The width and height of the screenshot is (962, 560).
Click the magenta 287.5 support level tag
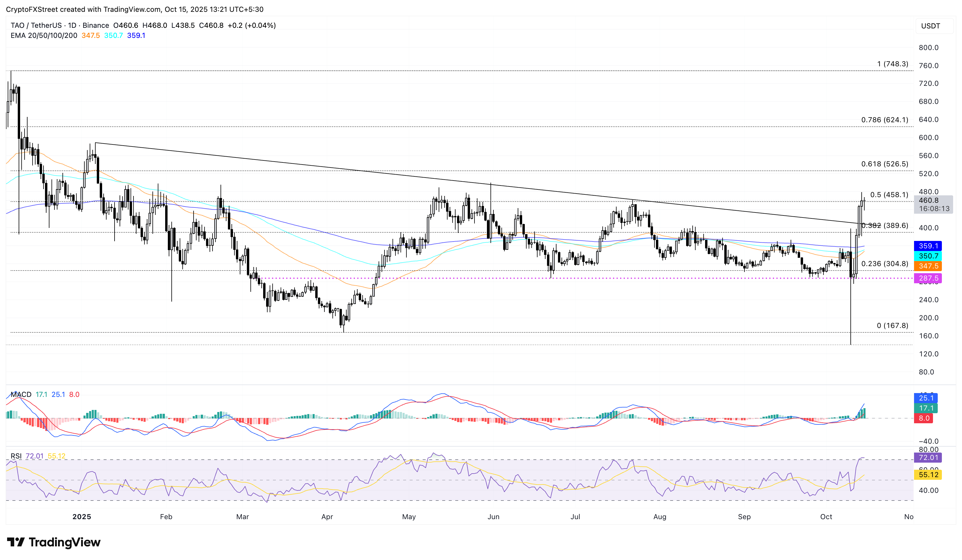coord(928,278)
